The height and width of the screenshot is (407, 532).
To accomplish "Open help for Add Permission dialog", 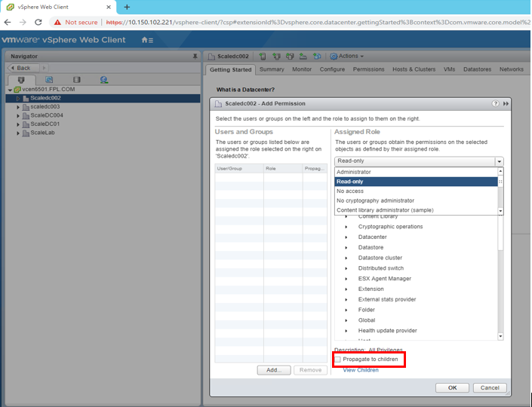I will point(495,104).
